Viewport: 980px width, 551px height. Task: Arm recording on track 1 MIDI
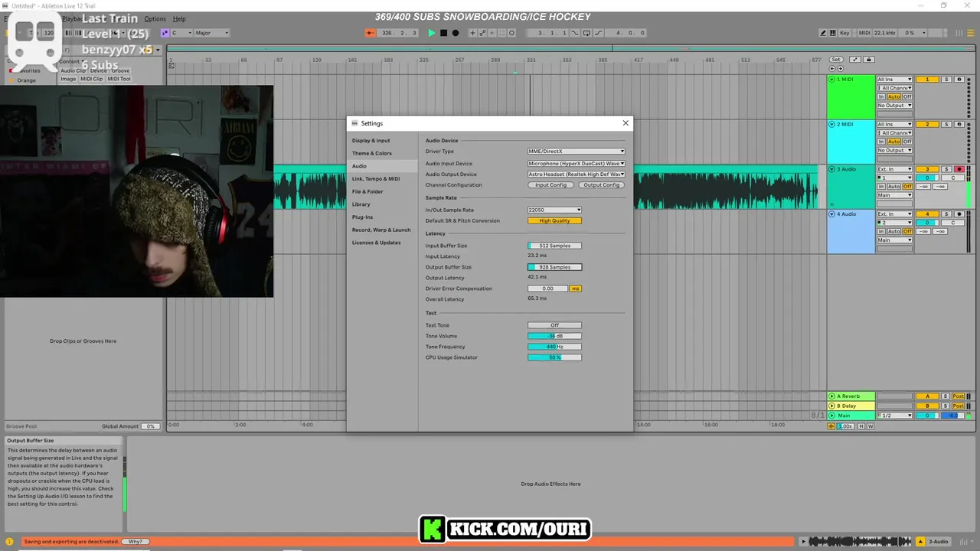[959, 80]
